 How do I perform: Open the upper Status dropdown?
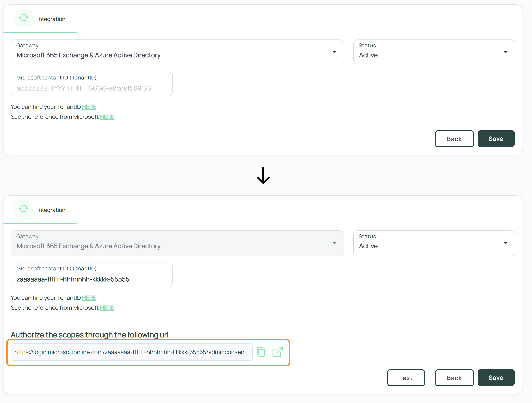click(x=506, y=52)
